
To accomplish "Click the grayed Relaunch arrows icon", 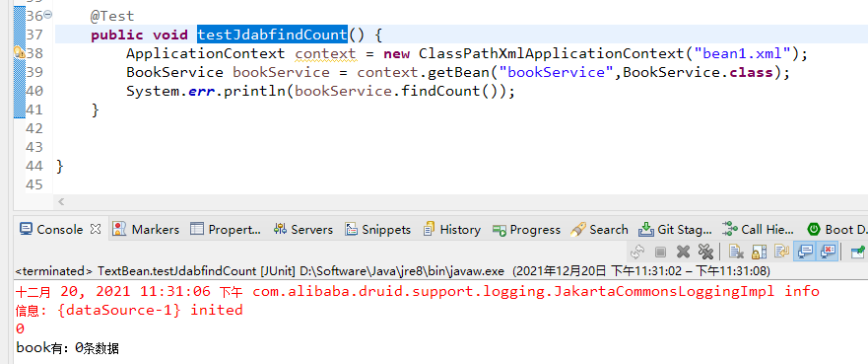I will 637,253.
